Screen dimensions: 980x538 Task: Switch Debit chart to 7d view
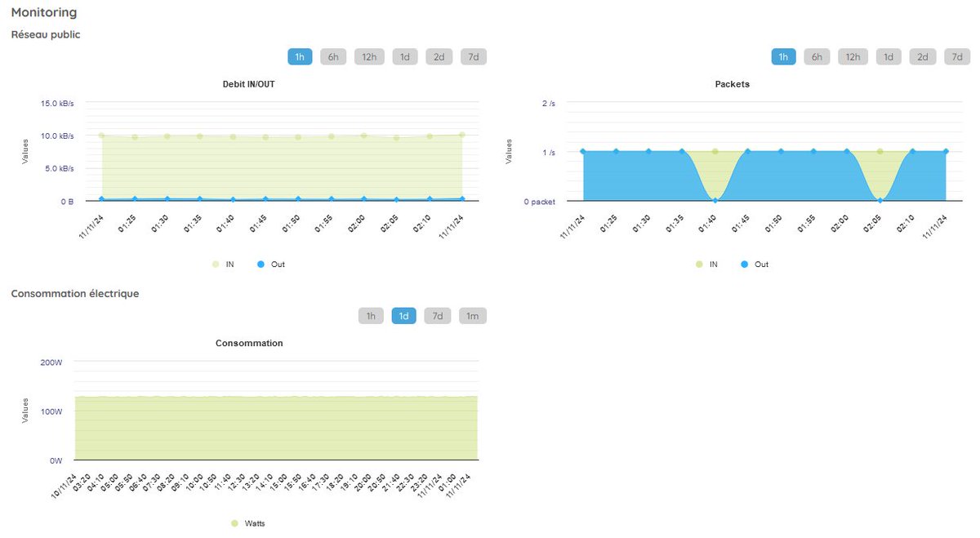click(474, 56)
